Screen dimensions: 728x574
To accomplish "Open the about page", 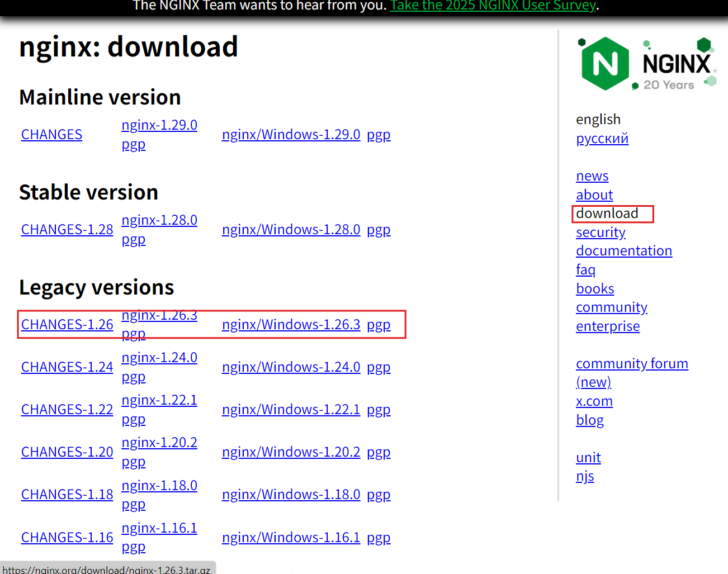I will (x=594, y=195).
